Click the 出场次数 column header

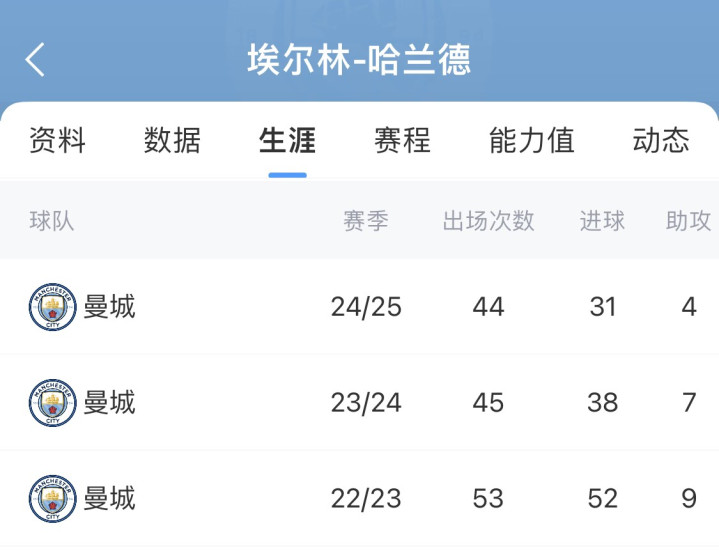(489, 221)
